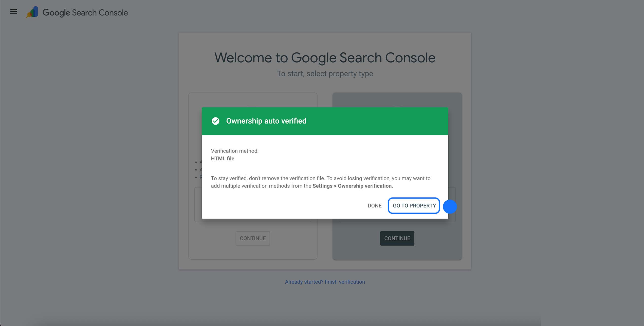Screen dimensions: 644x326
Task: Click CONTINUE on the right property card
Action: pyautogui.click(x=397, y=238)
